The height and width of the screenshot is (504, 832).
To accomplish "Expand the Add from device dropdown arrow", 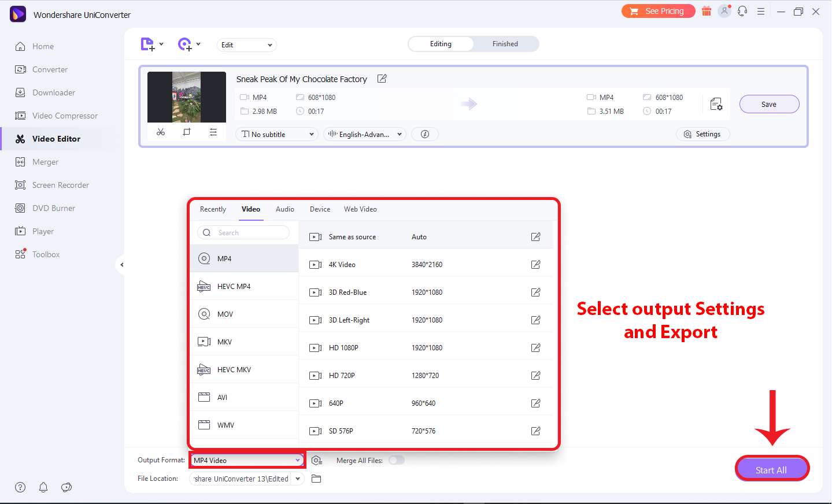I will click(x=198, y=44).
